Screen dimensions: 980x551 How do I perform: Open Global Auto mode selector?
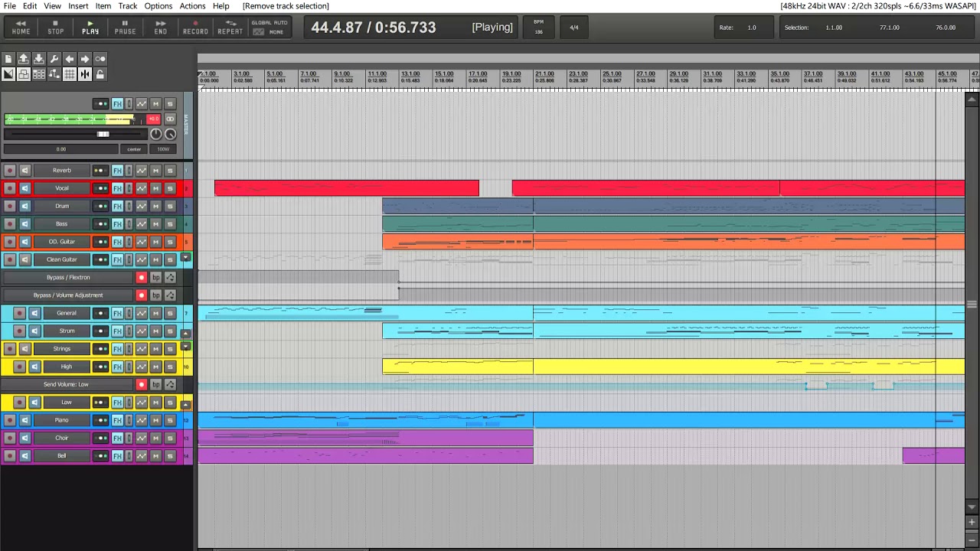[x=269, y=28]
